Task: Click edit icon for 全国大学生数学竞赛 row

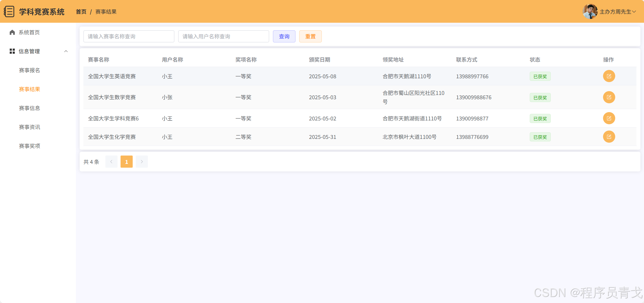Action: tap(609, 97)
